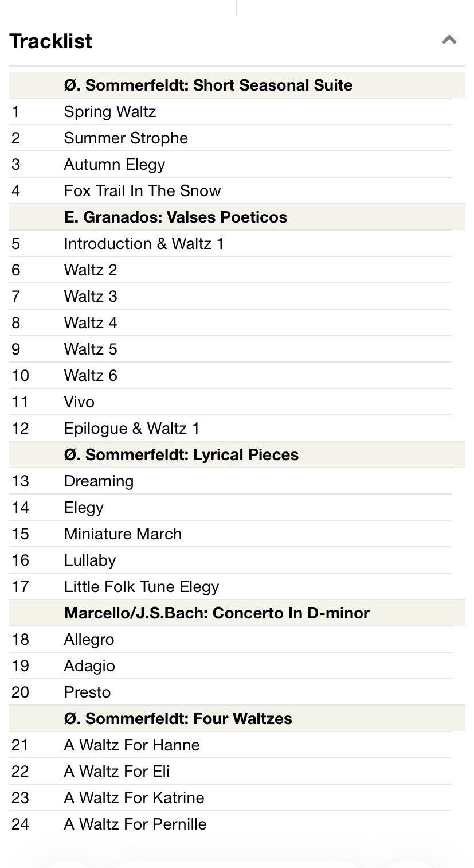Select the Granados Valses Poeticos header
This screenshot has width=474, height=868.
[237, 217]
